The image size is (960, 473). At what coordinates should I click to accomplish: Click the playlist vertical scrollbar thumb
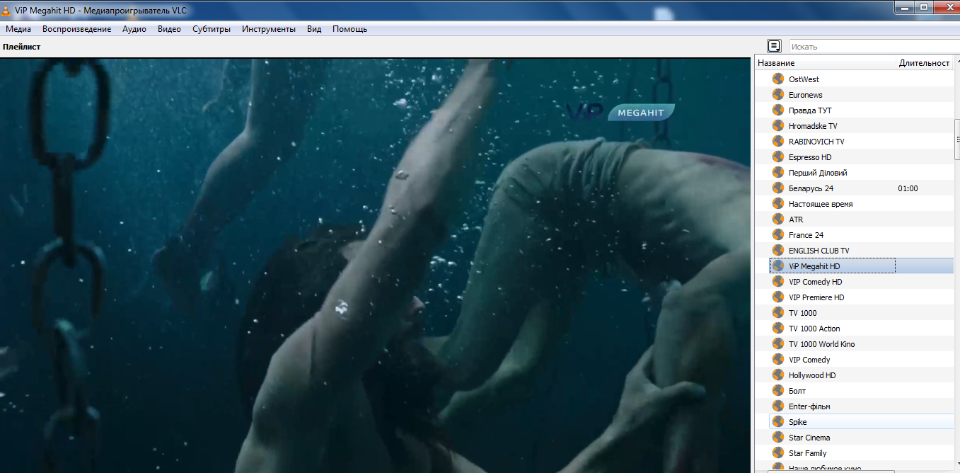tap(957, 140)
